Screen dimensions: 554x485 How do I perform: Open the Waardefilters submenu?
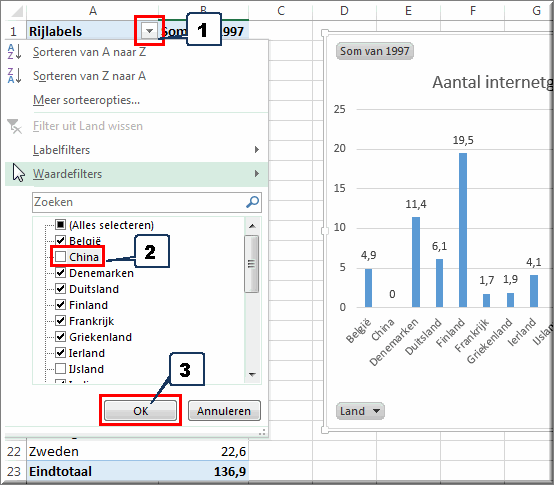click(x=136, y=174)
